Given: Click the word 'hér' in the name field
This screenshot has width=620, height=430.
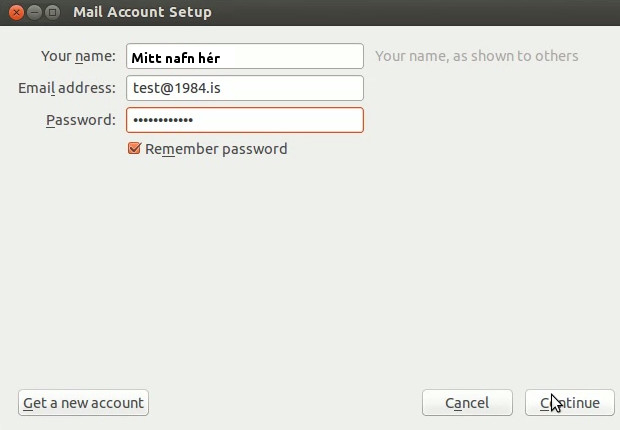Looking at the screenshot, I should click(x=208, y=57).
